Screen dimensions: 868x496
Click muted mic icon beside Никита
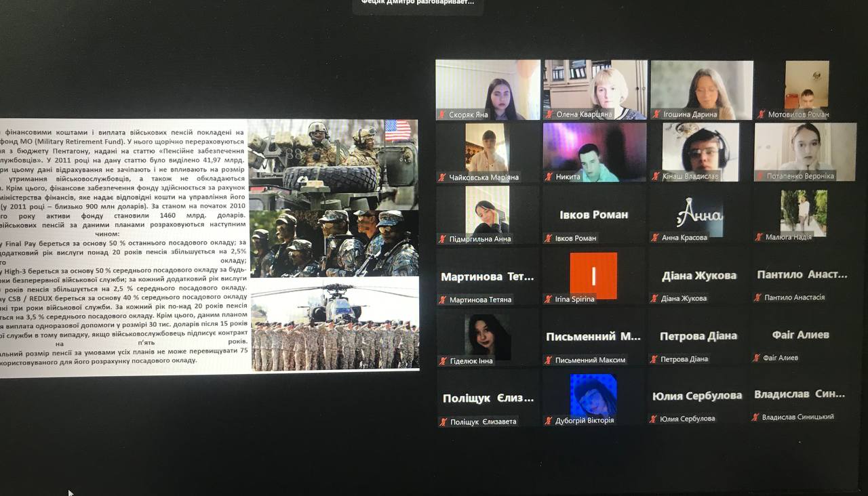(x=549, y=177)
